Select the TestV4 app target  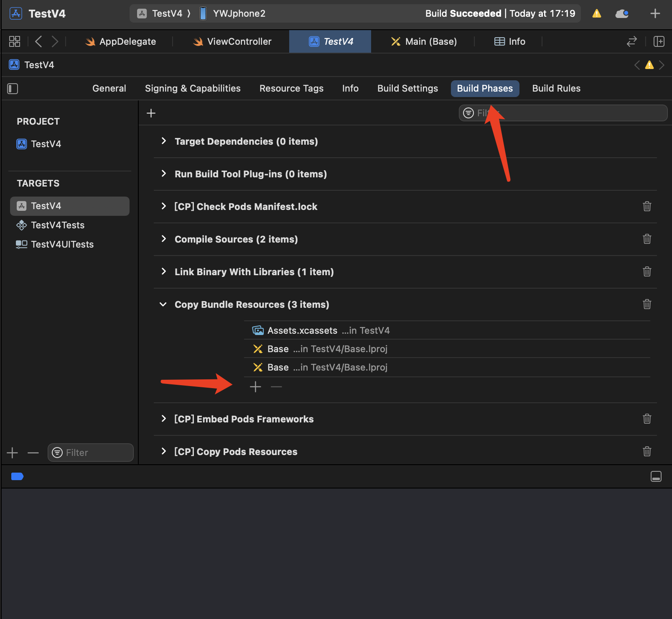[x=70, y=206]
